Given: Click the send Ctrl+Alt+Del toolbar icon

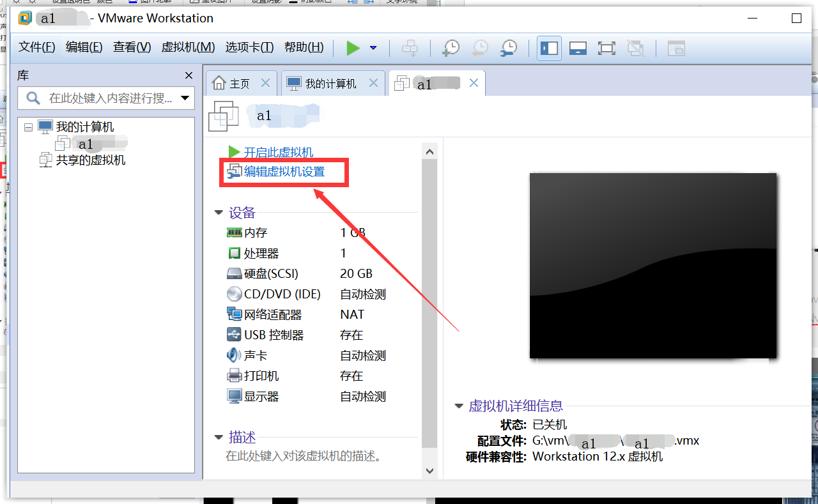Looking at the screenshot, I should pyautogui.click(x=410, y=48).
